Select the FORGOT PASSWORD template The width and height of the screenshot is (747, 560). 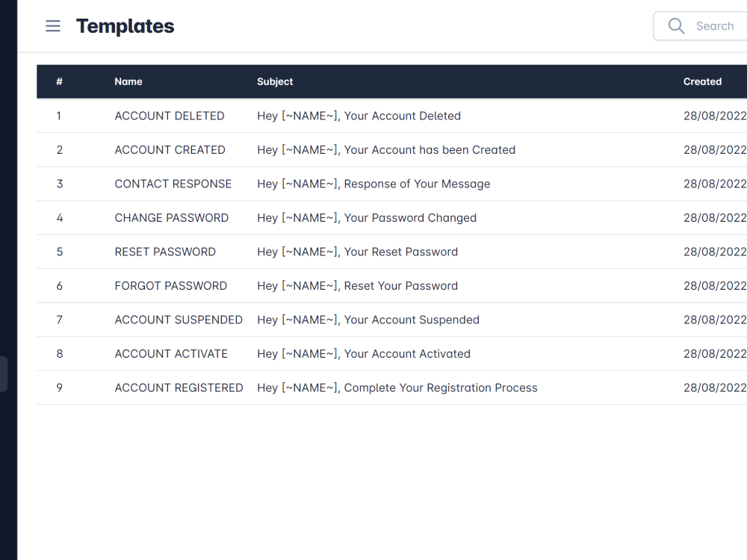point(170,285)
